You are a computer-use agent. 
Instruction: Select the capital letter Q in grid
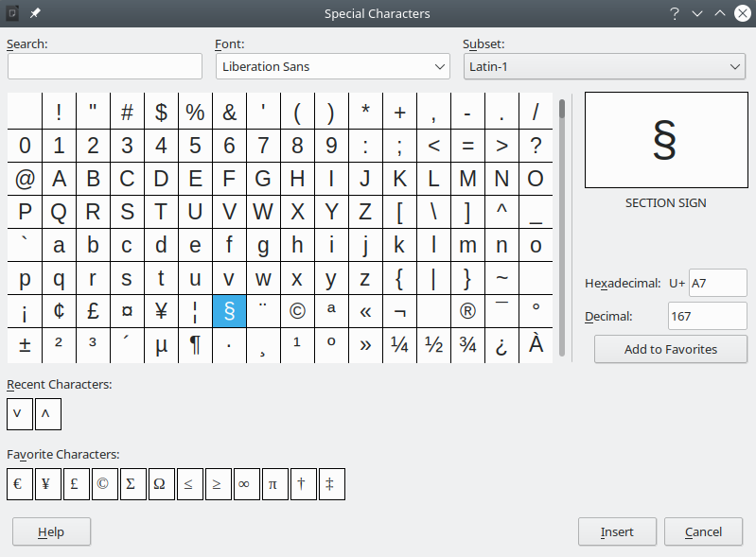click(59, 212)
